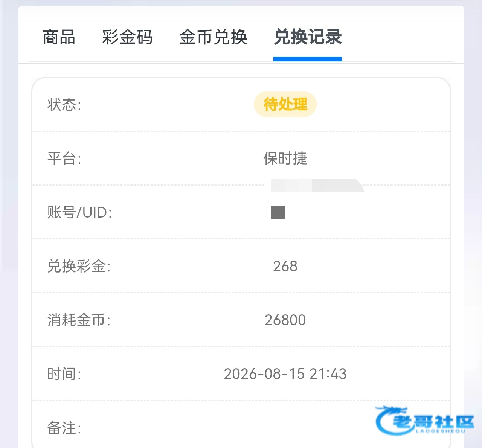Image resolution: width=482 pixels, height=448 pixels.
Task: Click the 268 exchanged bonus amount
Action: click(x=285, y=266)
